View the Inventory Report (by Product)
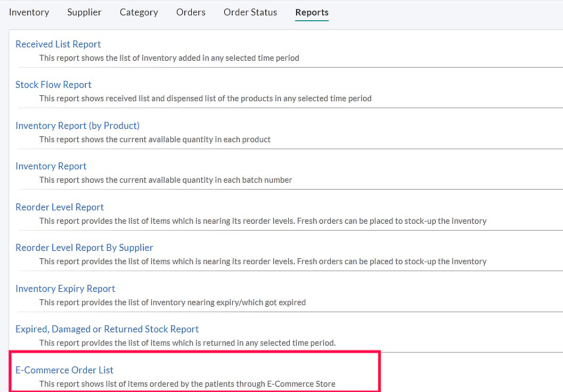Viewport: 563px width, 392px height. pyautogui.click(x=77, y=126)
